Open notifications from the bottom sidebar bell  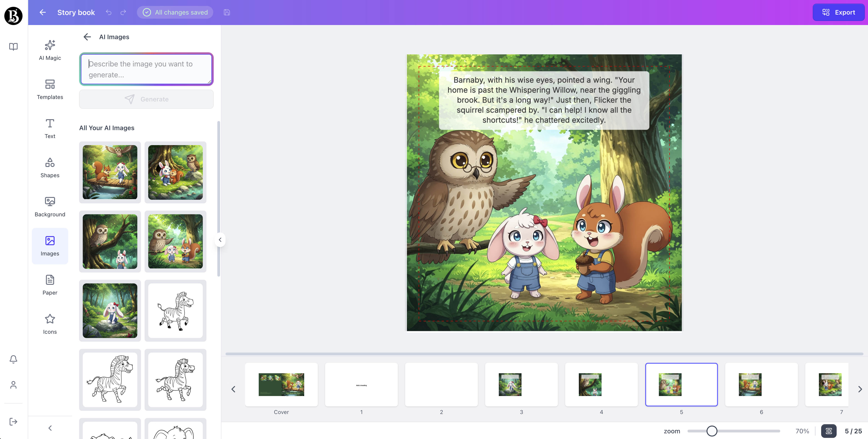pos(13,359)
